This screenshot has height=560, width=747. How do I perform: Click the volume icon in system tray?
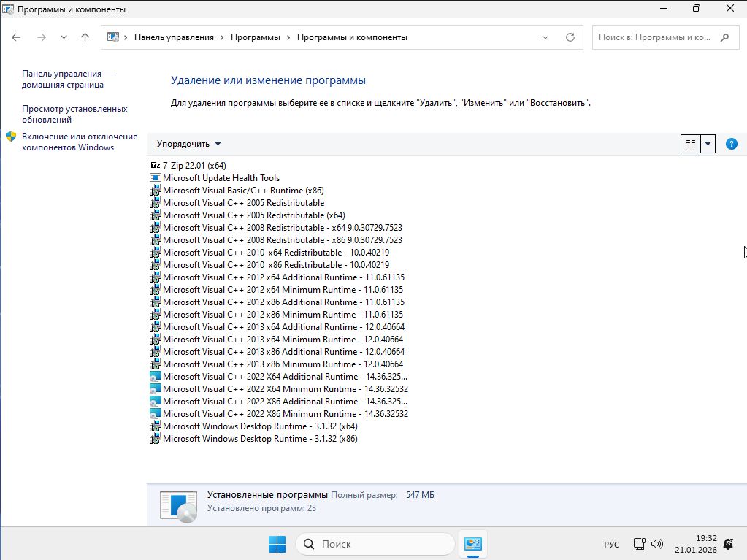point(656,544)
